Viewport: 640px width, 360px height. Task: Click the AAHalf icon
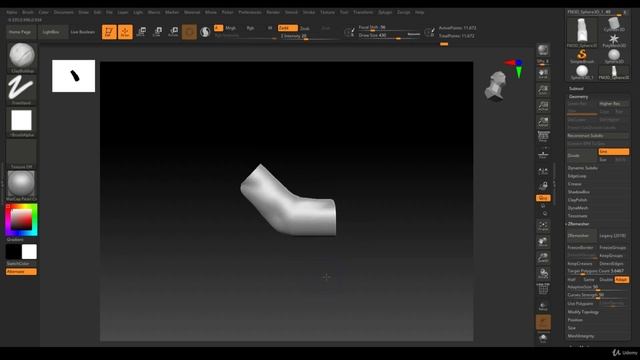pos(543,122)
